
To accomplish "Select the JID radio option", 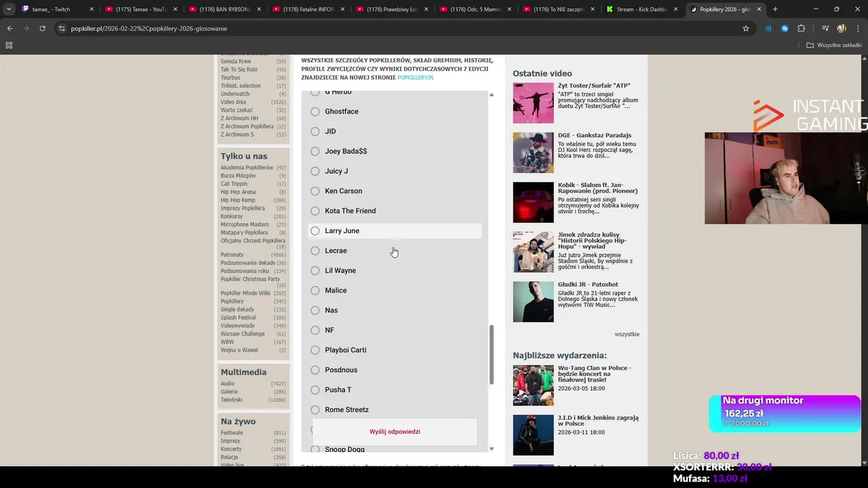I will point(315,131).
